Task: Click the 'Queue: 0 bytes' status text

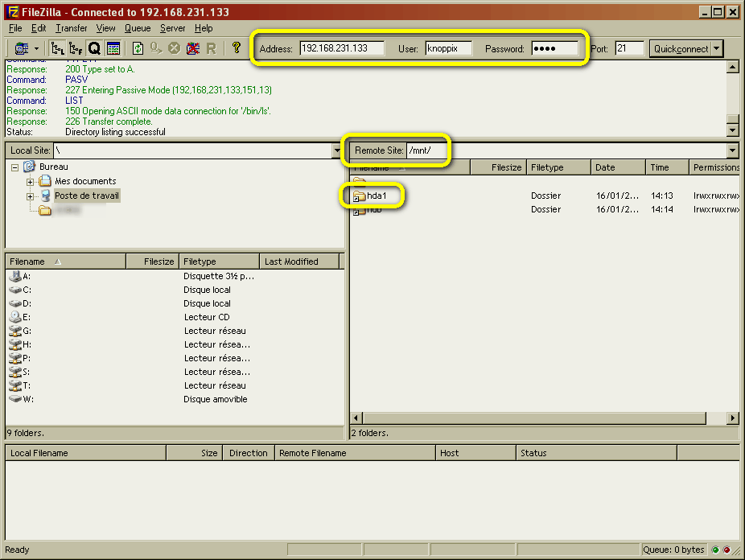Action: point(673,550)
